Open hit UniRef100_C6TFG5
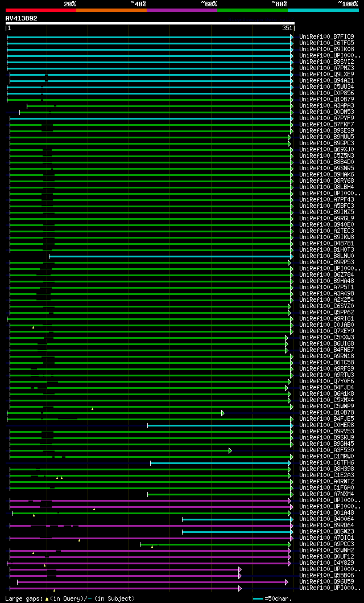Screen dimensions: 364x603 327,43
